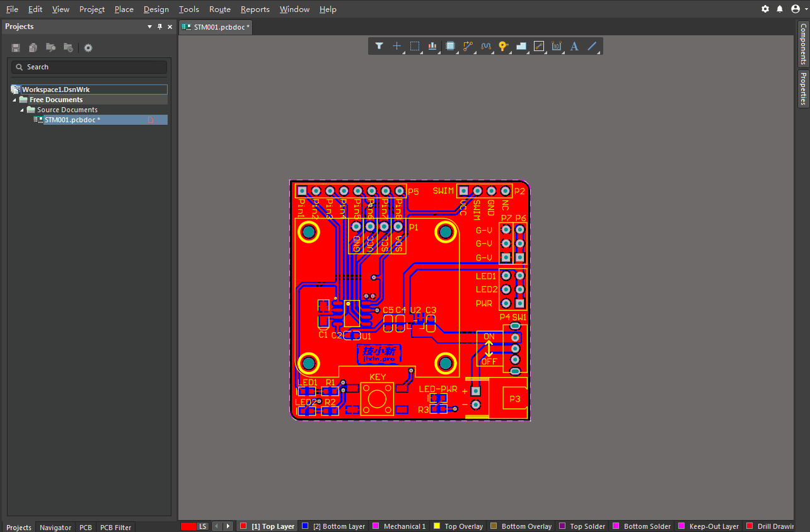Image resolution: width=810 pixels, height=532 pixels.
Task: Select the Place Component chip icon
Action: (450, 46)
